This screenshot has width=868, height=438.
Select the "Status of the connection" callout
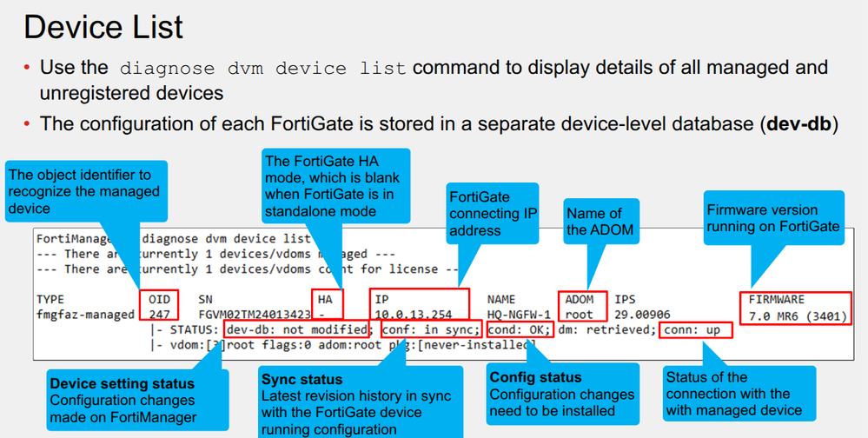pyautogui.click(x=739, y=394)
